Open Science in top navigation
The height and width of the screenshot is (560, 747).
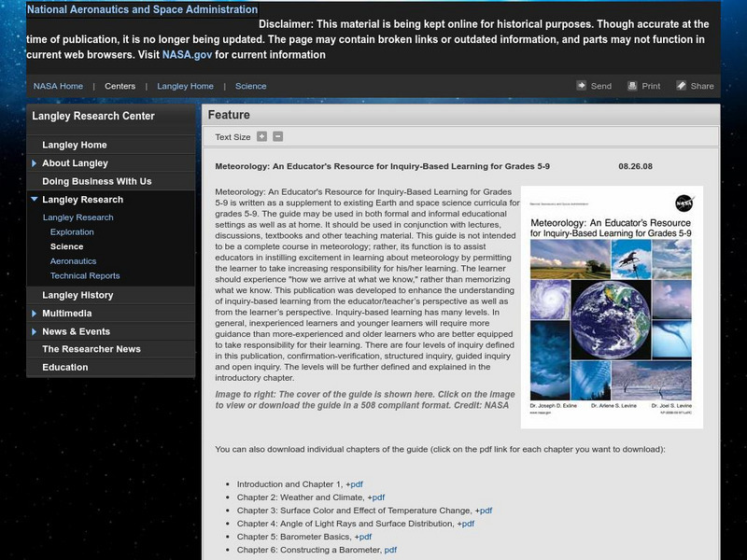[250, 86]
